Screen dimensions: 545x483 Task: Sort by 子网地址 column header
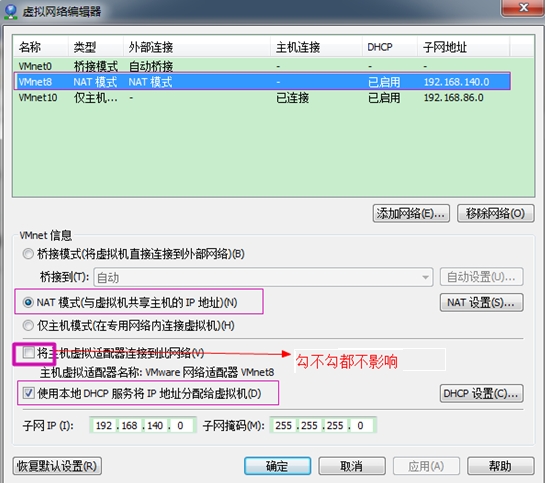464,47
